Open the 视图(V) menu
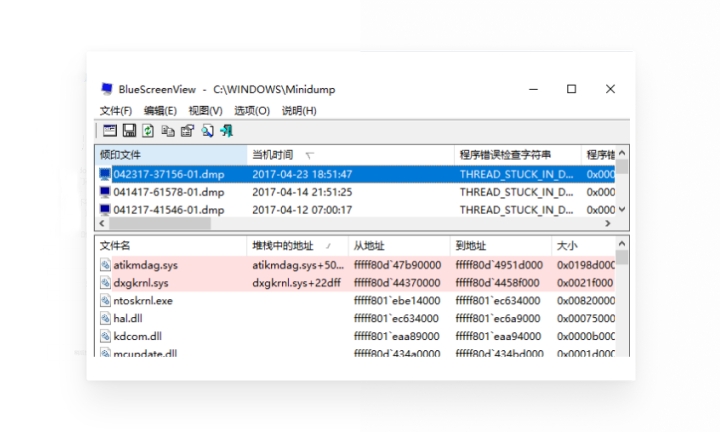This screenshot has height=432, width=720. (205, 111)
